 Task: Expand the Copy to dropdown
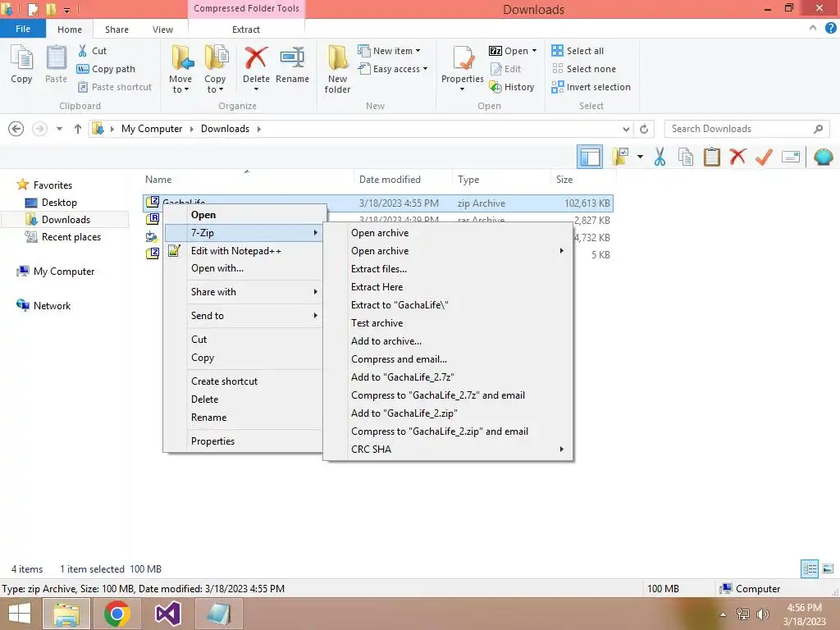click(x=215, y=89)
